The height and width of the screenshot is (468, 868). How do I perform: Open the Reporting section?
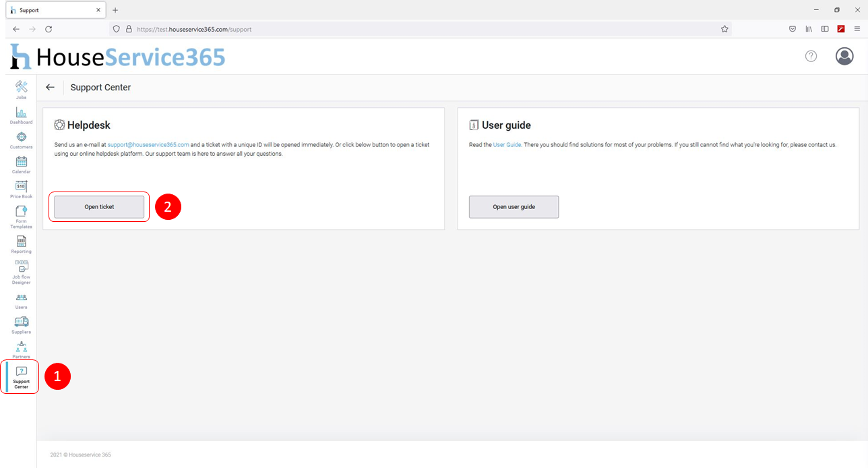tap(21, 244)
